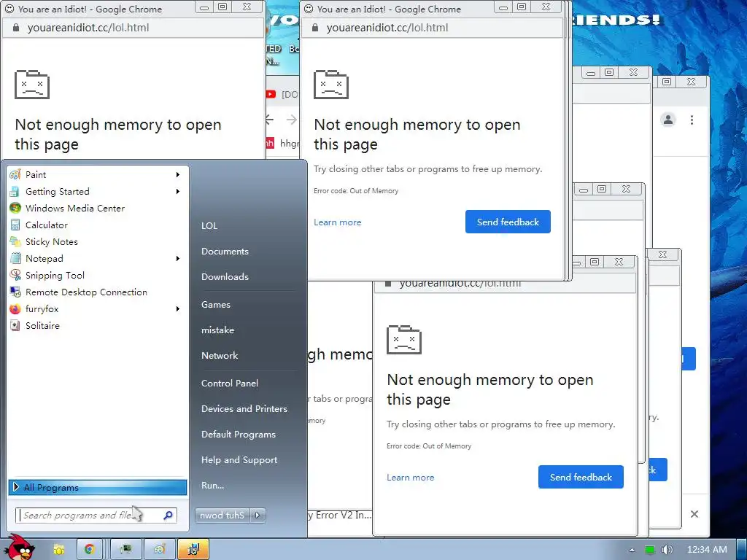Click address bar in upper middle Chrome window
747x560 pixels.
[433, 28]
